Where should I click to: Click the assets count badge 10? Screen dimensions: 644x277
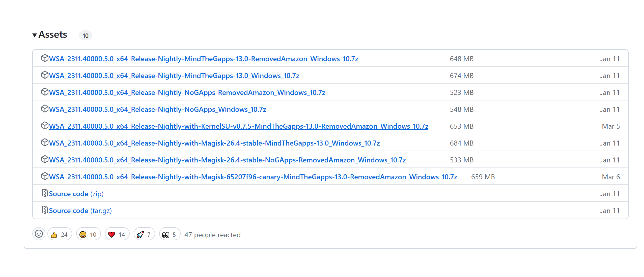86,36
